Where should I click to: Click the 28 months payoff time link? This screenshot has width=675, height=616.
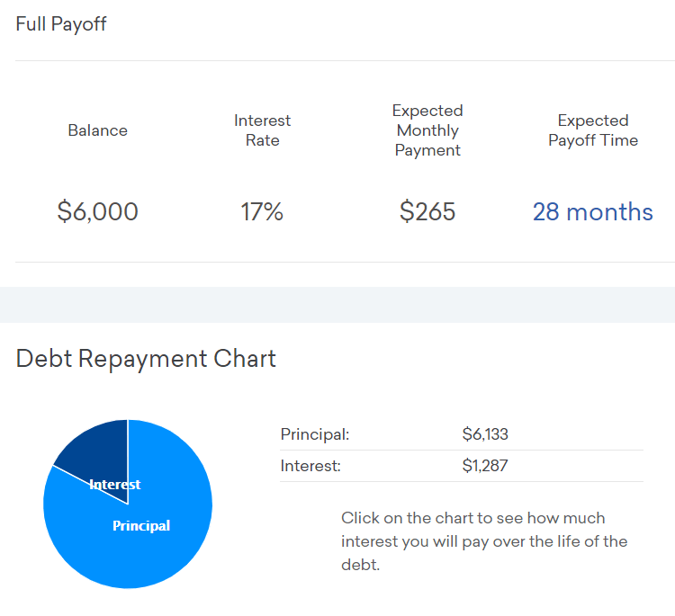point(592,212)
